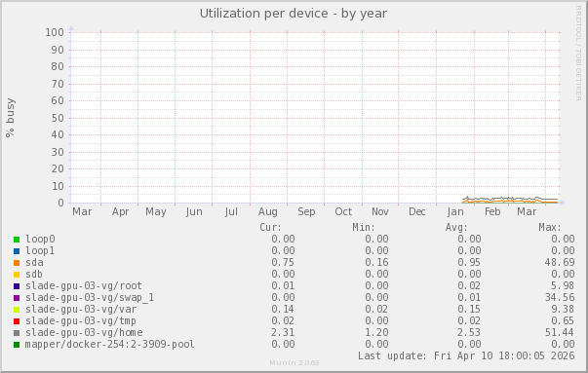This screenshot has width=588, height=373.
Task: Click the loop1 blue legend swatch
Action: (17, 251)
